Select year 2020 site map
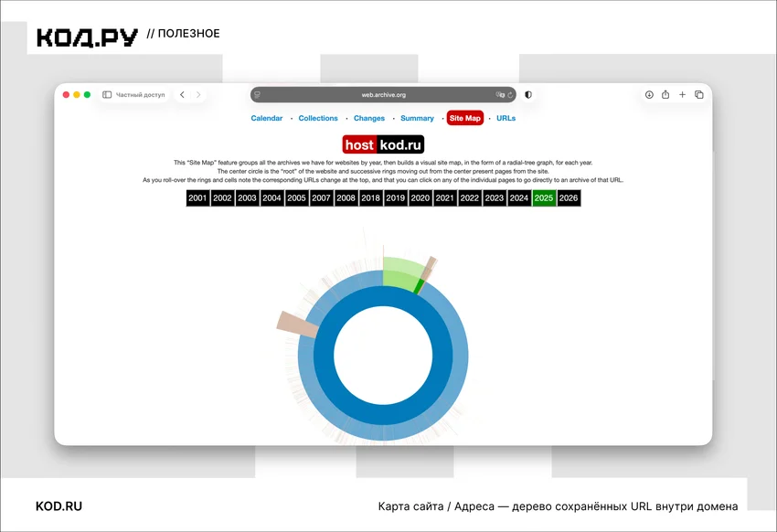Image resolution: width=777 pixels, height=532 pixels. pyautogui.click(x=420, y=198)
